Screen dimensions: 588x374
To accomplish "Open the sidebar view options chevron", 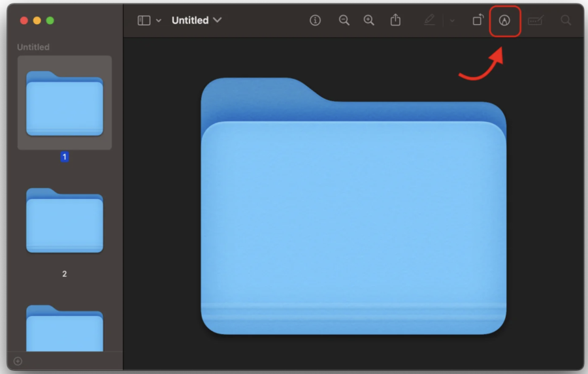I will click(x=158, y=21).
